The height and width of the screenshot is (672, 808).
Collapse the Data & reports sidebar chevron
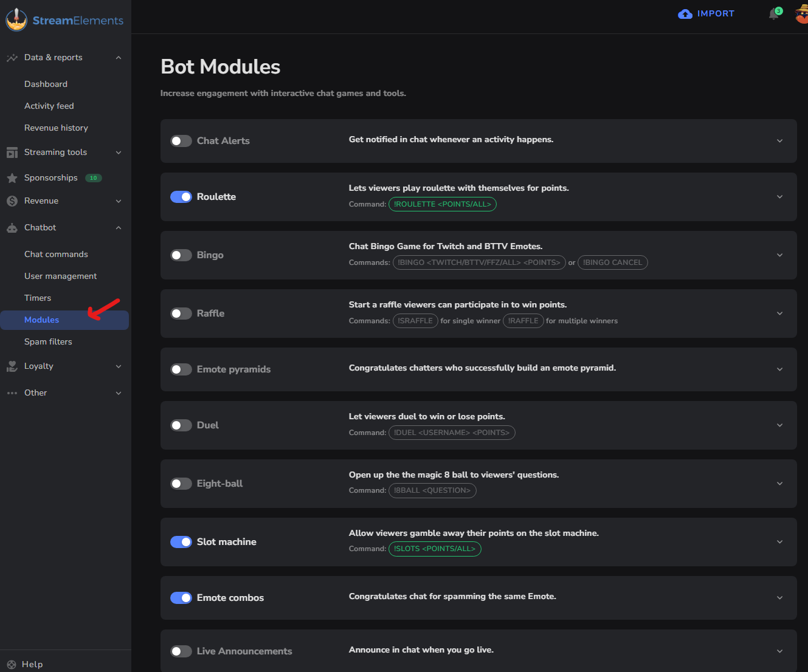point(119,58)
